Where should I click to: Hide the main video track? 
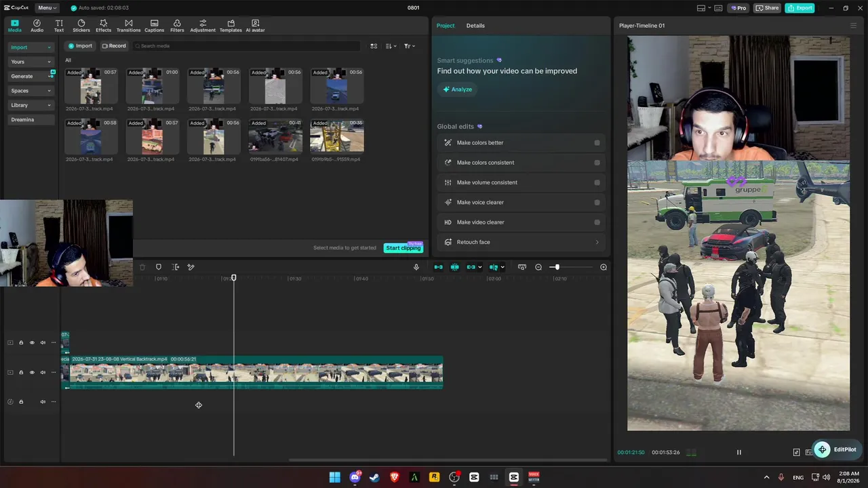coord(32,372)
